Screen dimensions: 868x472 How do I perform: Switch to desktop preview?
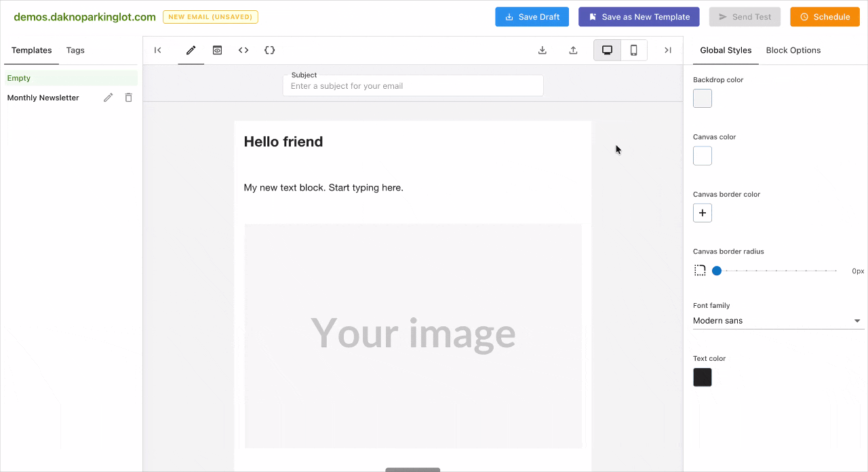(608, 50)
